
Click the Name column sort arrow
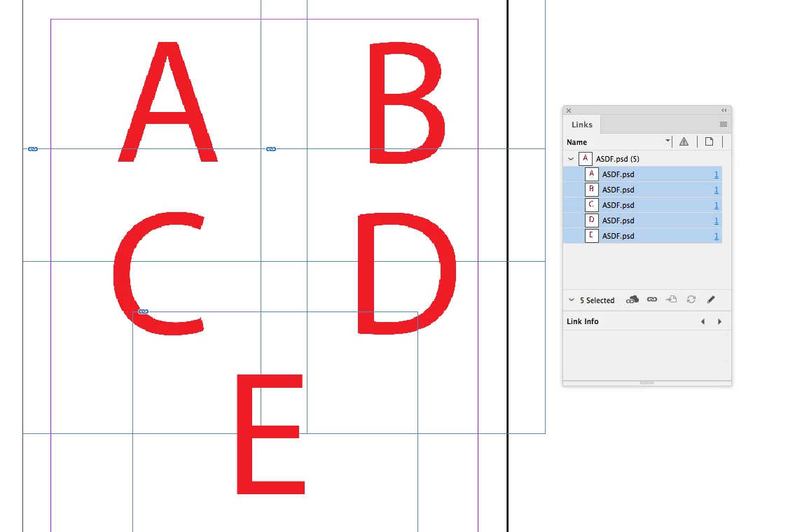pyautogui.click(x=668, y=140)
